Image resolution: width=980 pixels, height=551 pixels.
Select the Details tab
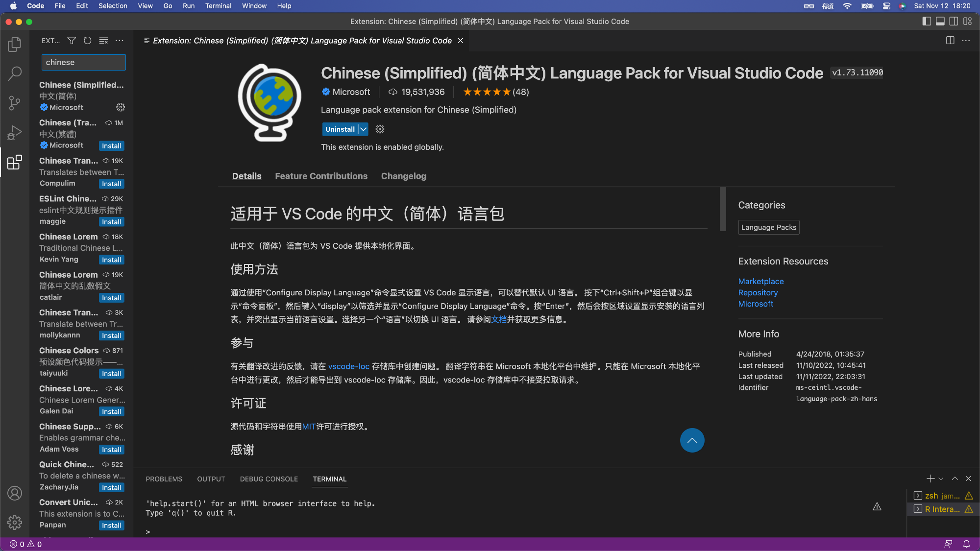[x=246, y=176]
